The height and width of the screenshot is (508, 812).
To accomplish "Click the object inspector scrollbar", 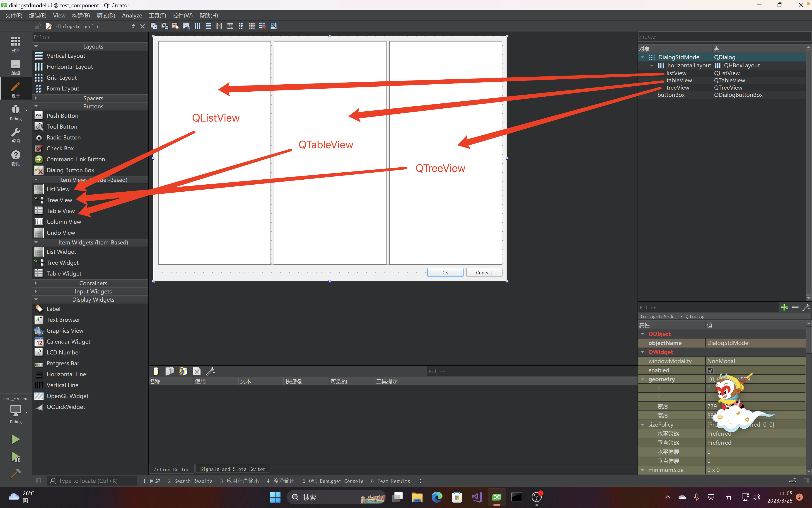I will 809,173.
